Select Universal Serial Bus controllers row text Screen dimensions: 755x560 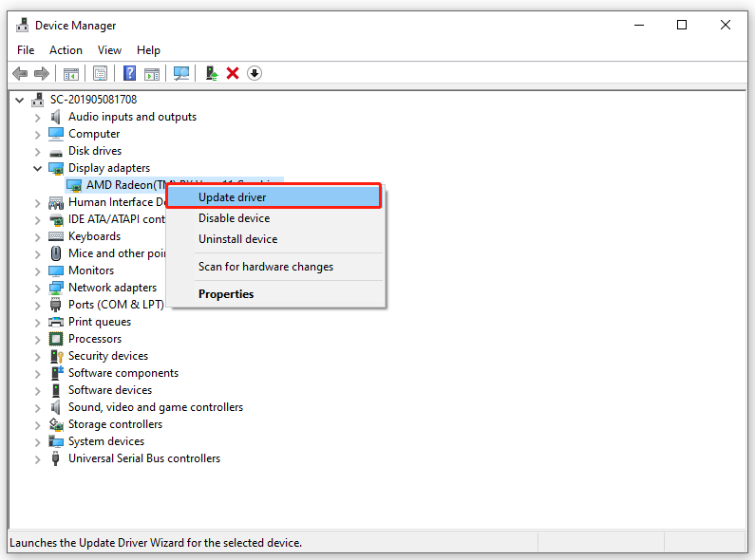(144, 458)
